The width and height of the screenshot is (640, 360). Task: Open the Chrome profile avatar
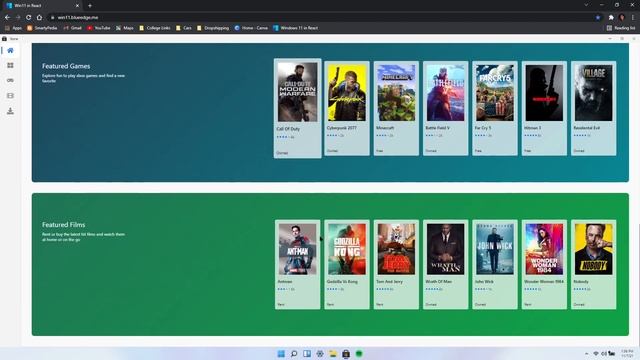pos(622,18)
